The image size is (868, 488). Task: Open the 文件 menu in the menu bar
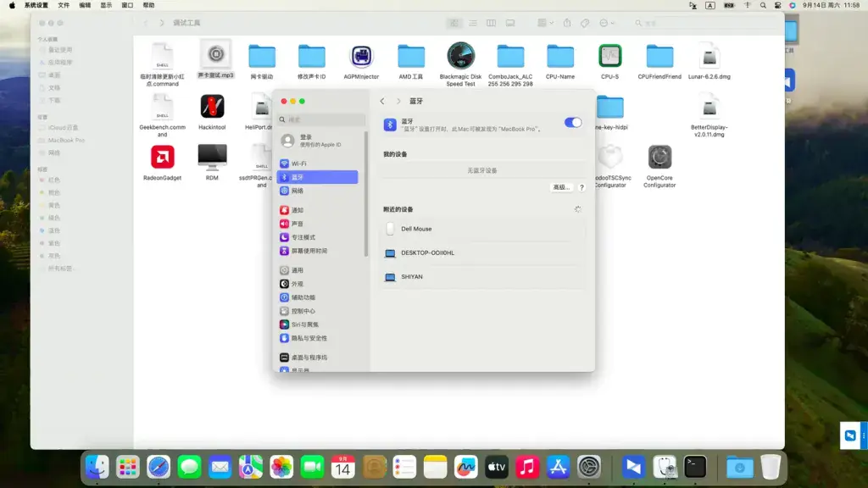[x=64, y=5]
